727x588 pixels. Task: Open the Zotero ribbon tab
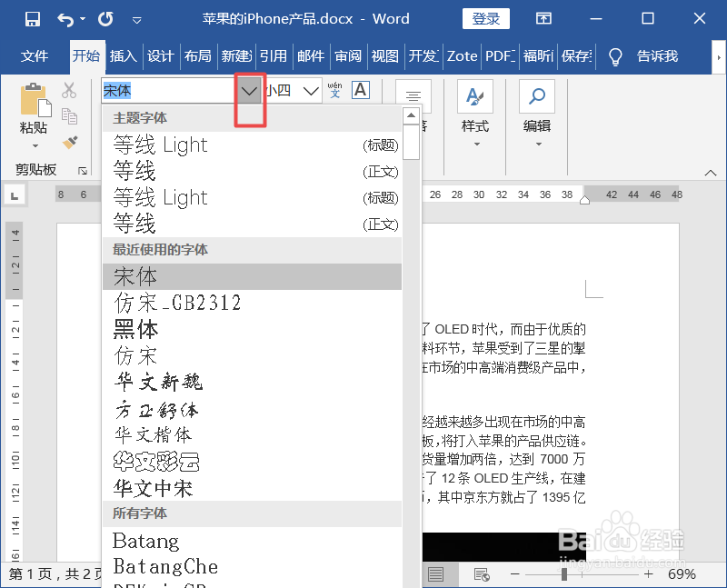pos(462,56)
